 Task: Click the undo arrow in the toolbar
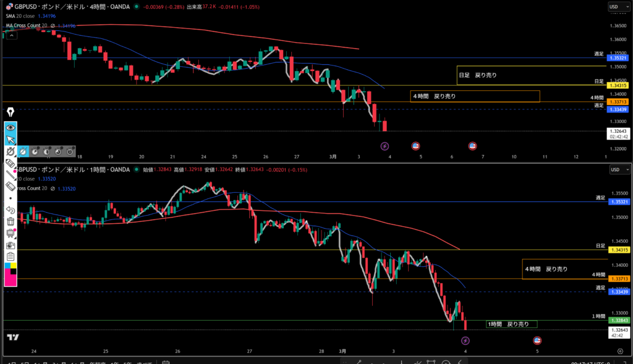[11, 210]
